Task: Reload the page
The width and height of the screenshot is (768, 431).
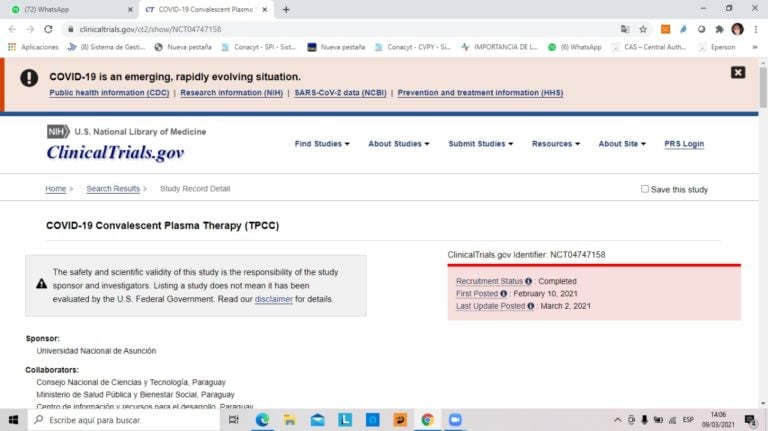Action: click(48, 29)
